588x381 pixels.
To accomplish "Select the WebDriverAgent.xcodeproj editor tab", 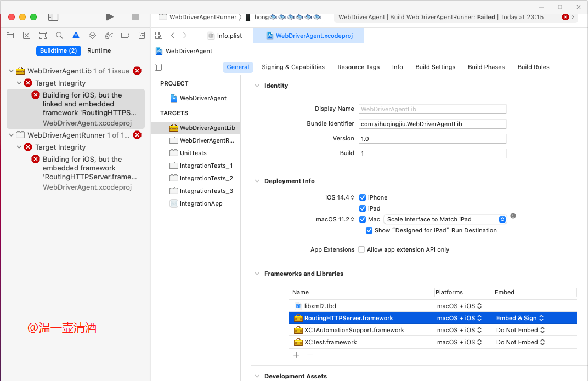I will tap(309, 36).
